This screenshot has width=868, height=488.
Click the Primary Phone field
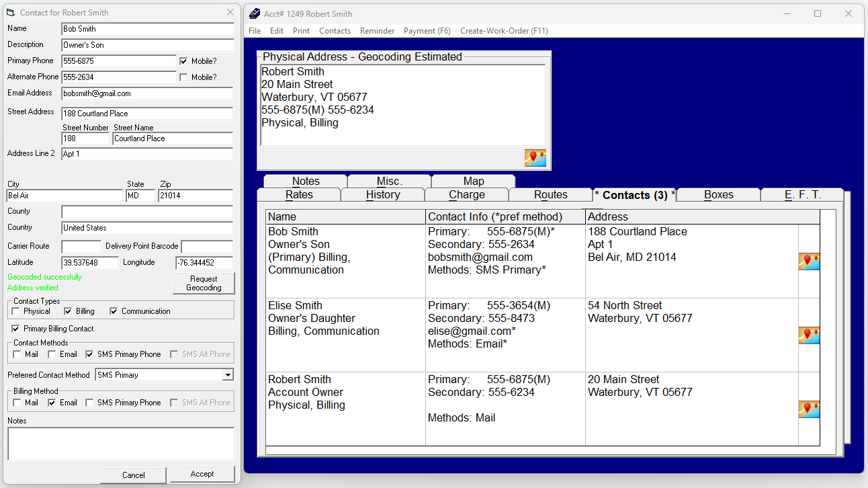[118, 61]
